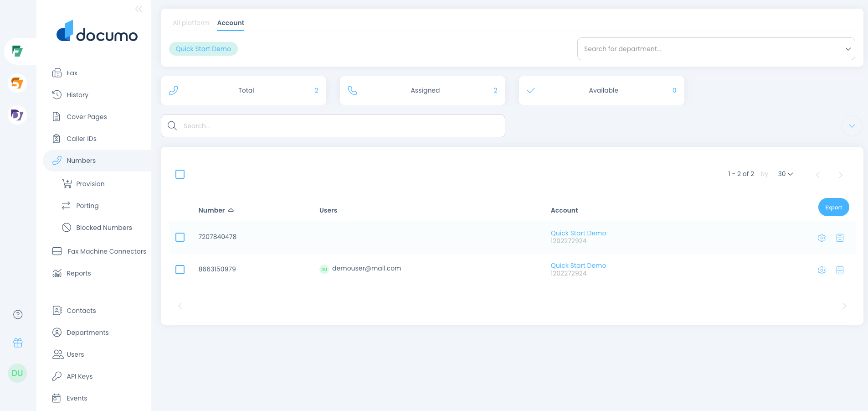Open the orange app icon in the left rail
868x411 pixels.
point(17,83)
